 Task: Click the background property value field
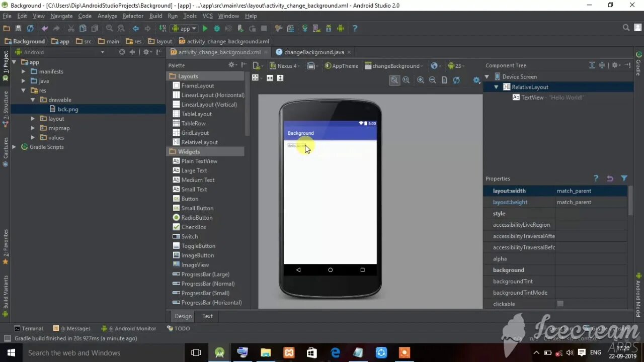(591, 270)
